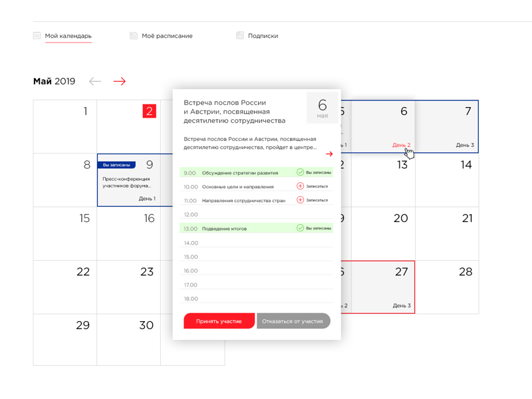Click the subscriptions icon beside Подписки
The height and width of the screenshot is (399, 532).
[240, 36]
